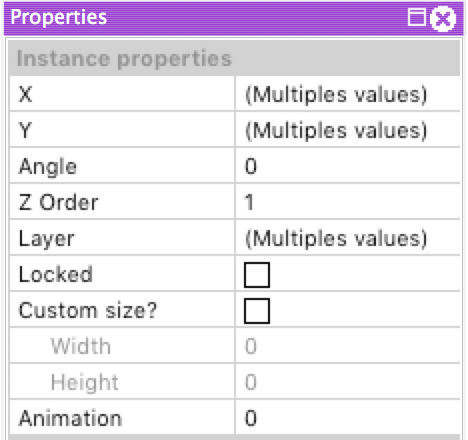Screen dimensions: 468x440
Task: Enable the Locked checkbox
Action: click(x=257, y=275)
